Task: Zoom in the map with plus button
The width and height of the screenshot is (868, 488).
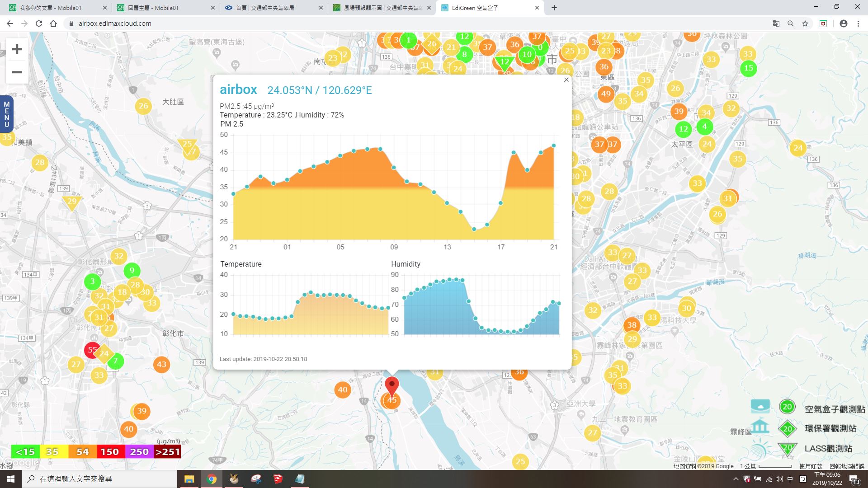Action: (17, 49)
